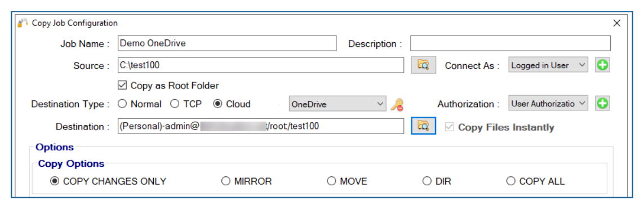Click the "Connect As :" label

[472, 66]
